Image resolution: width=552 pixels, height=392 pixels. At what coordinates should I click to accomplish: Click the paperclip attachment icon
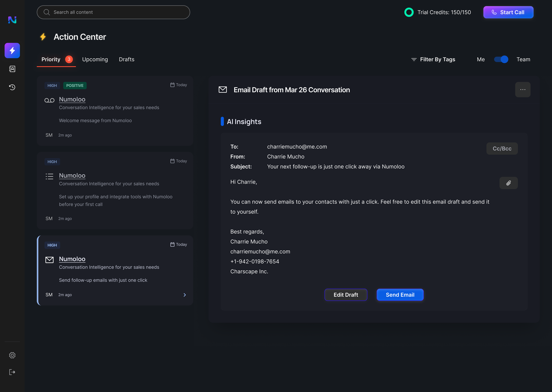(x=509, y=183)
